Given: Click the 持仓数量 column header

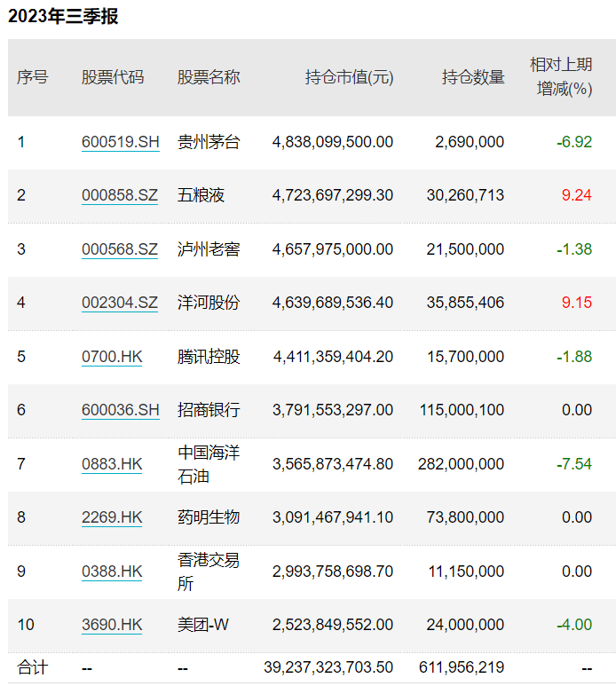Looking at the screenshot, I should click(473, 77).
